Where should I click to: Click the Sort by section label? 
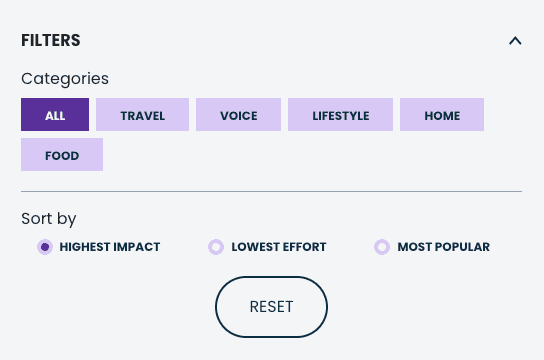click(x=49, y=219)
